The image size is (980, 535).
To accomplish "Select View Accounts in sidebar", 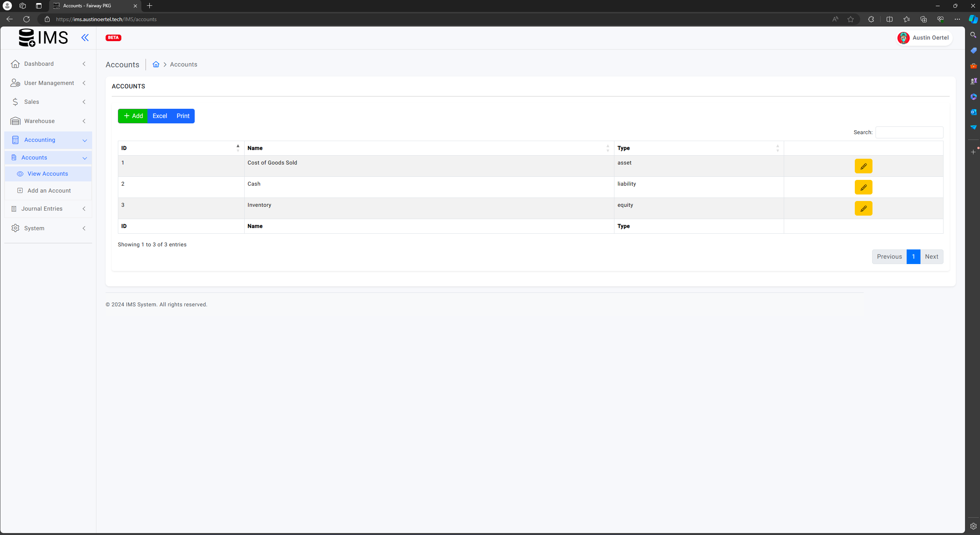I will tap(47, 174).
